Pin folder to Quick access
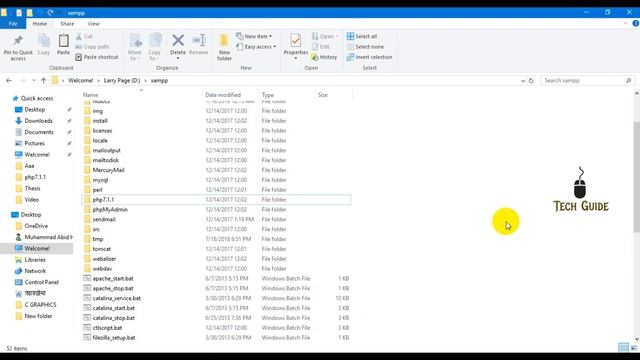The width and height of the screenshot is (640, 360). (x=18, y=47)
